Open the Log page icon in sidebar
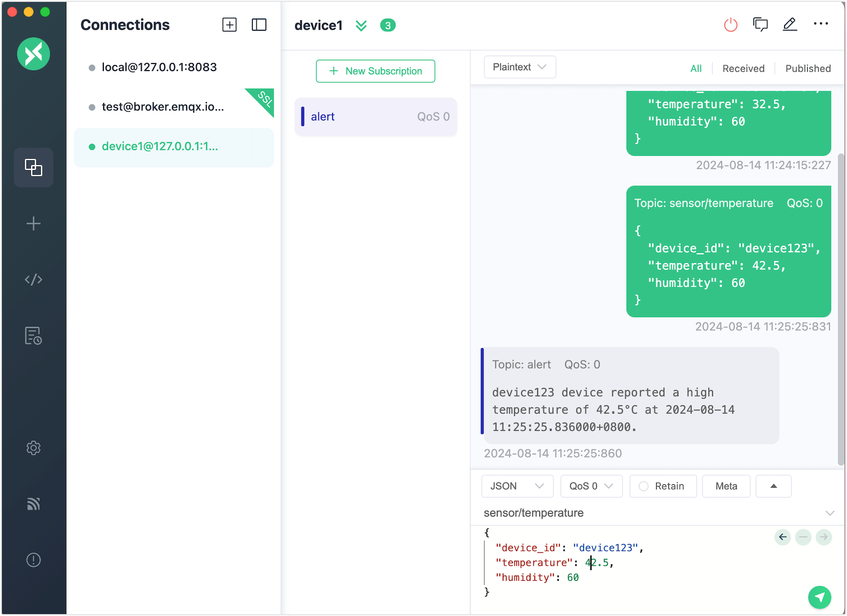The height and width of the screenshot is (616, 847). tap(34, 336)
